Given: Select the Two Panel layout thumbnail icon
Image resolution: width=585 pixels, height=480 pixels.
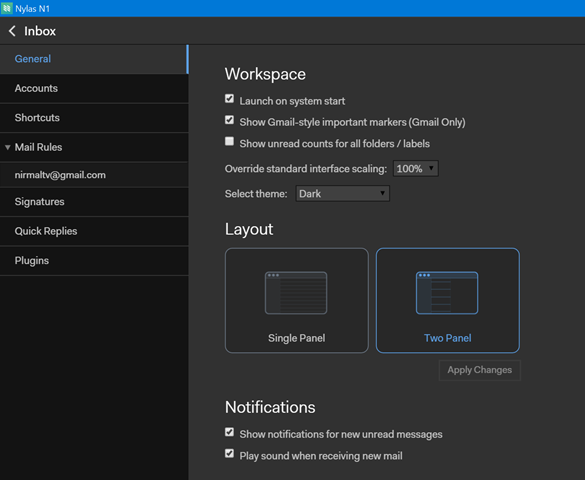Looking at the screenshot, I should tap(447, 293).
